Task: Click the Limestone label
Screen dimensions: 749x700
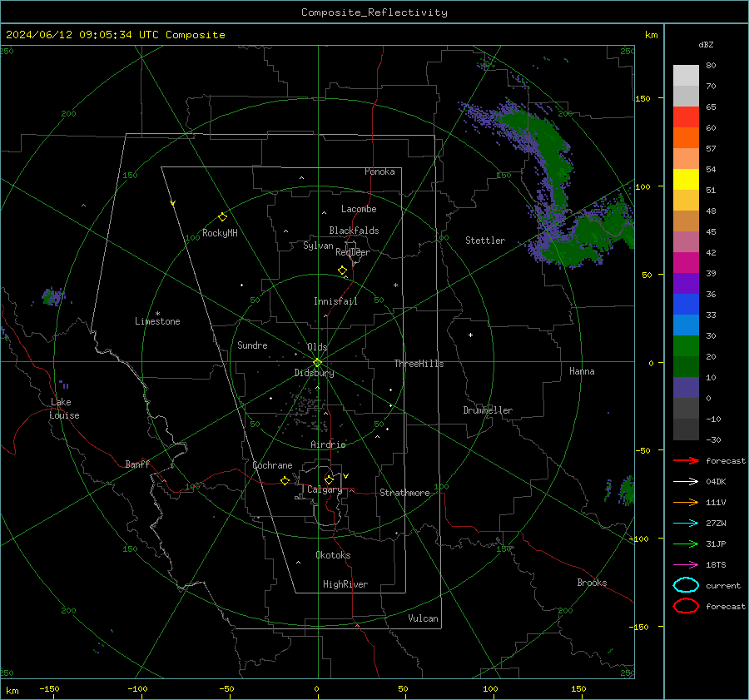Action: point(157,321)
